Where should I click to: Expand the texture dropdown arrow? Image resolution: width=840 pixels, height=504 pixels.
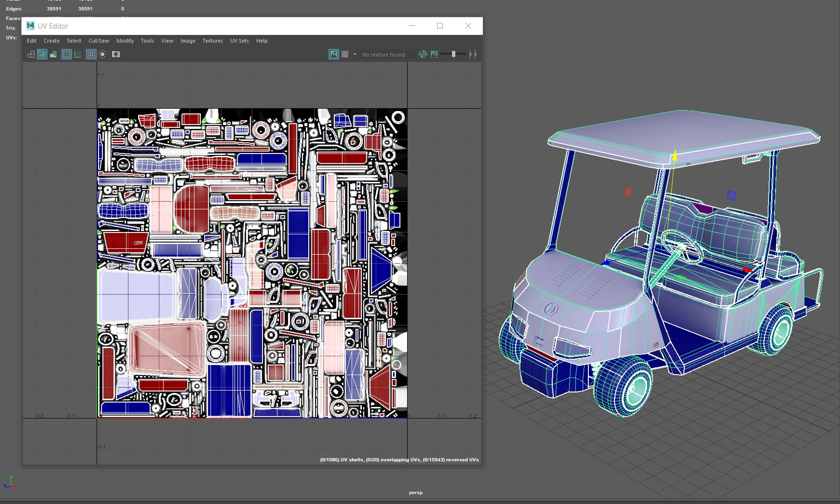(x=354, y=54)
